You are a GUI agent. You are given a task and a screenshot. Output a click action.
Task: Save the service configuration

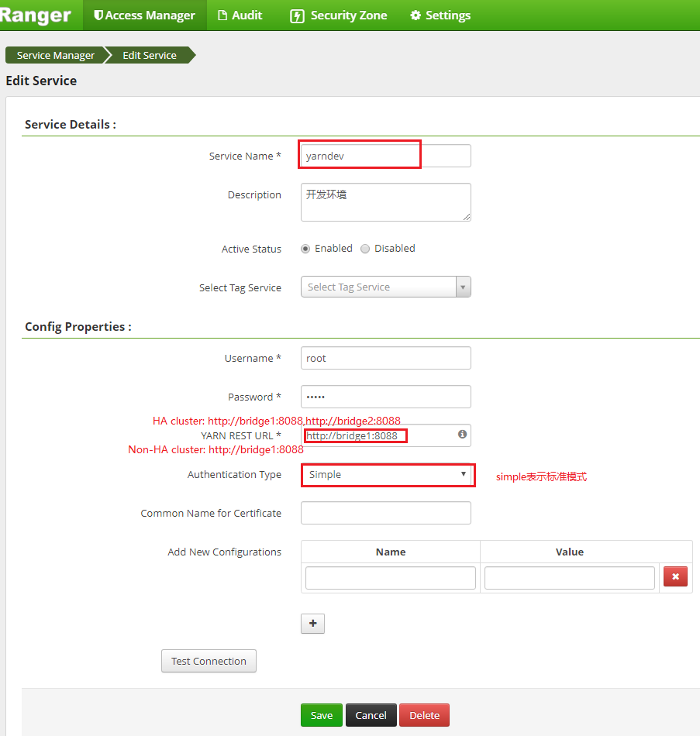[322, 715]
